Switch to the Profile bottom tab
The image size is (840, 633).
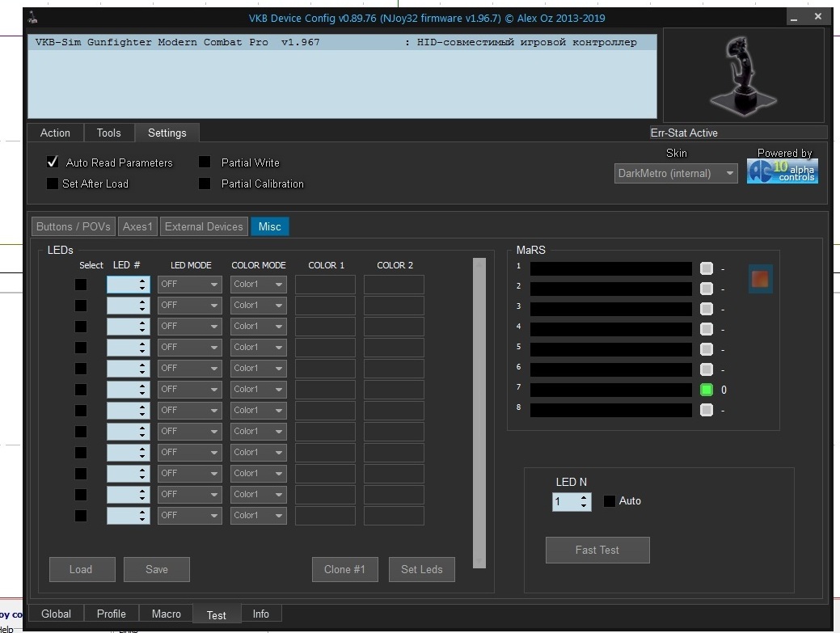[112, 614]
